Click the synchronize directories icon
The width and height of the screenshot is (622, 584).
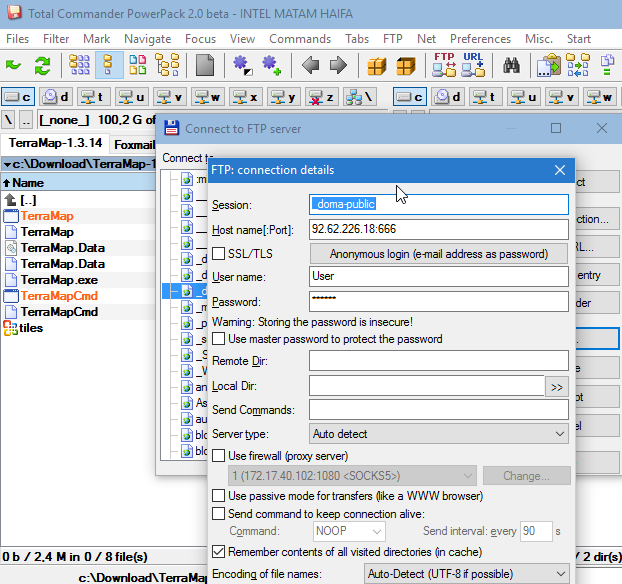[577, 65]
